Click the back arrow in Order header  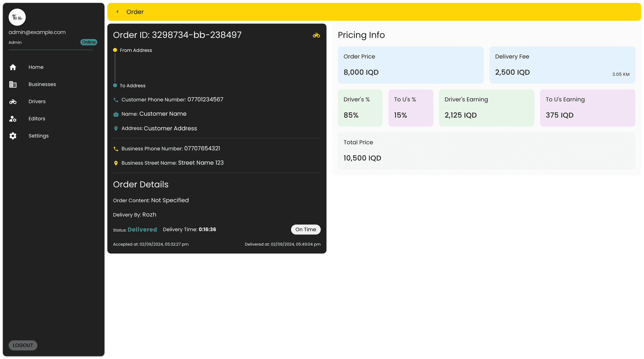(x=117, y=12)
